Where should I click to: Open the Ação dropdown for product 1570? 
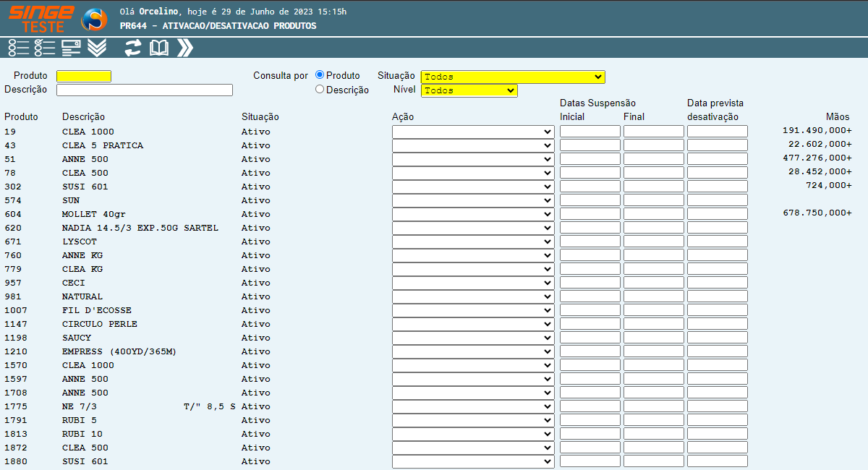473,365
